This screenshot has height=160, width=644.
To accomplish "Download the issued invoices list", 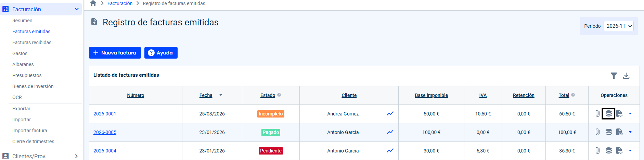I will [626, 76].
